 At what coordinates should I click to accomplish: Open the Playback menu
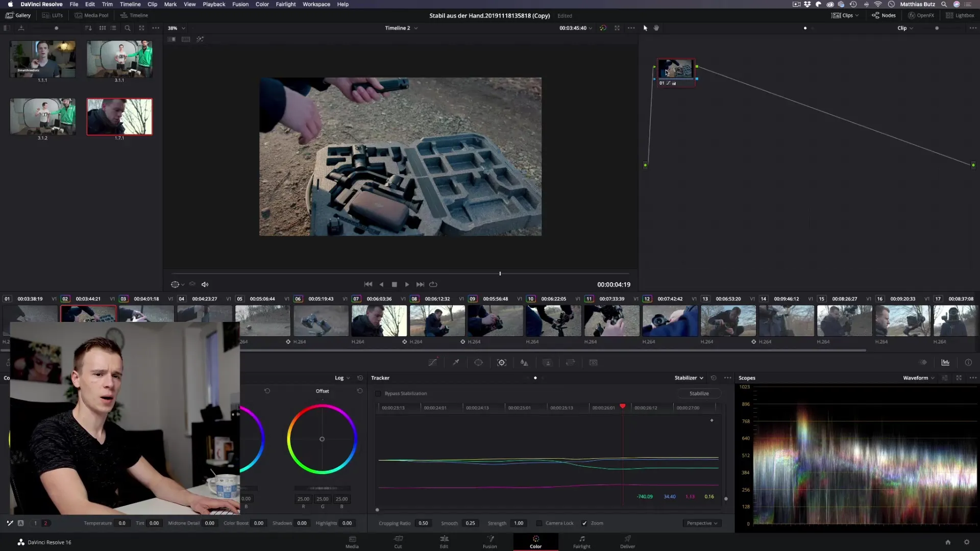click(214, 4)
